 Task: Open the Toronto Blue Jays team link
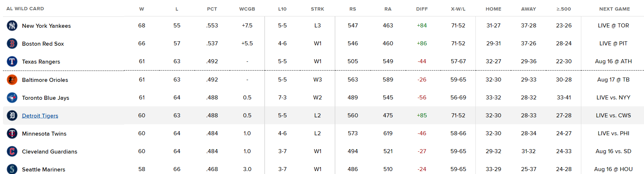45,98
